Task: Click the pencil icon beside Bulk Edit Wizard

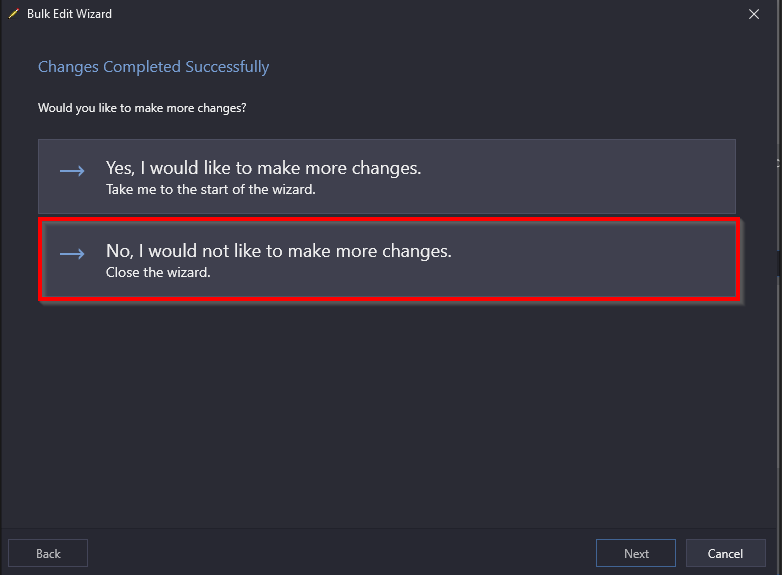Action: coord(13,14)
